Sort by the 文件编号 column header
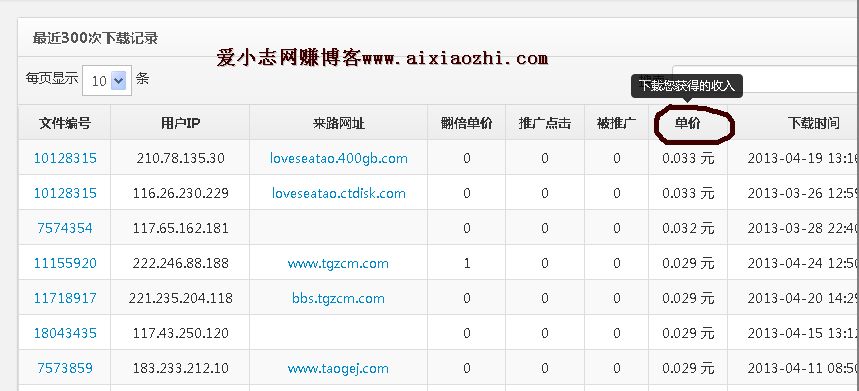Viewport: 859px width, 391px height. [x=65, y=123]
